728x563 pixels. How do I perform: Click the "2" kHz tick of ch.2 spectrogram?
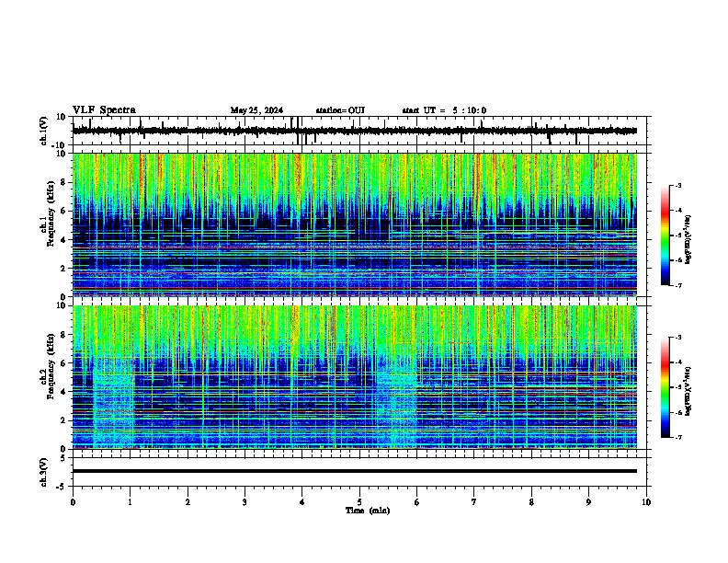63,420
